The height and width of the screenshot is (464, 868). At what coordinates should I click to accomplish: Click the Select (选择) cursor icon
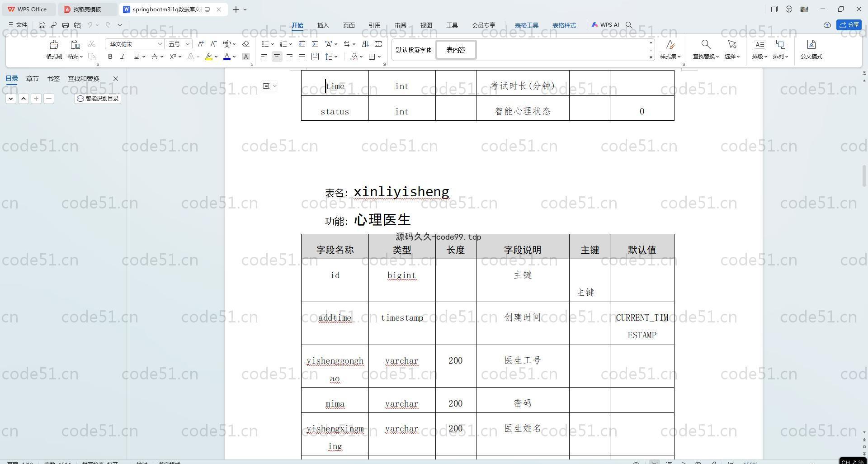point(732,44)
